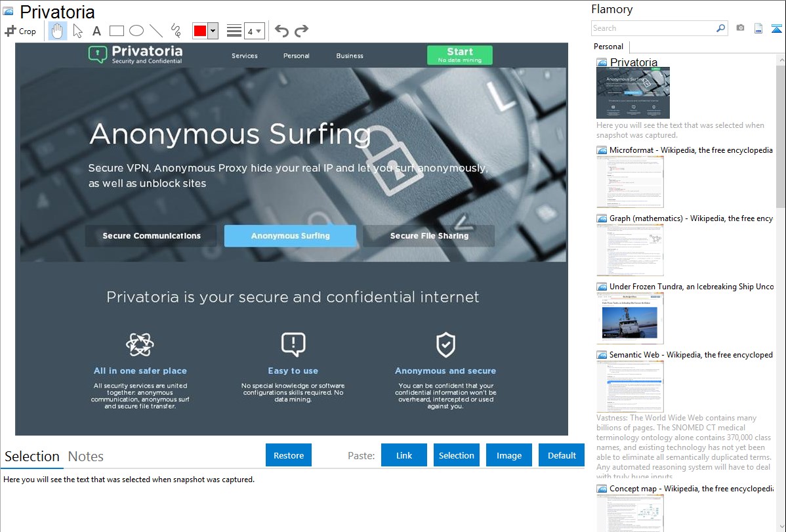
Task: Open the line width 4 dropdown
Action: (x=254, y=31)
